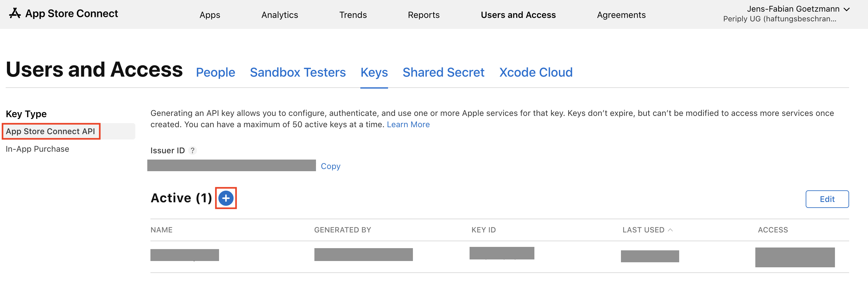This screenshot has width=868, height=294.
Task: Open Analytics in the top navigation
Action: pos(279,15)
